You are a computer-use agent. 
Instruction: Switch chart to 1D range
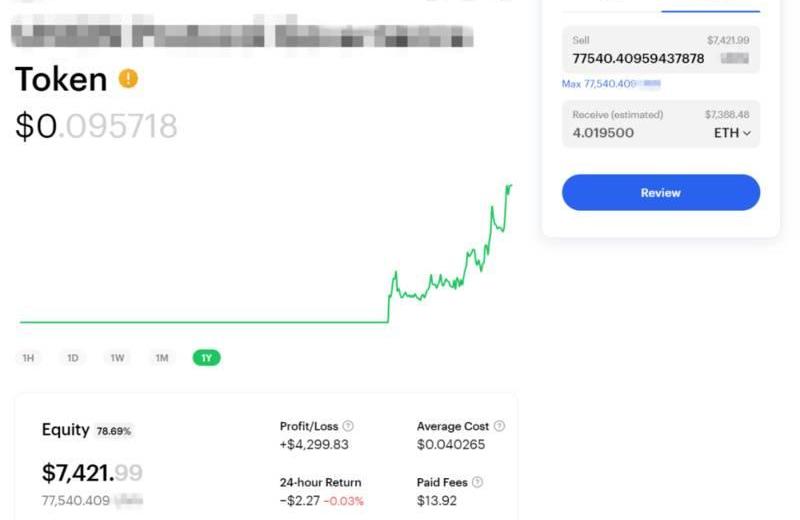[x=73, y=357]
